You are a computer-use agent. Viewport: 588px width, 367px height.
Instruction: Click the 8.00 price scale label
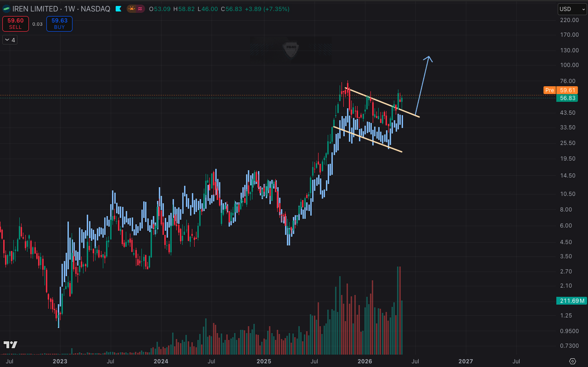click(566, 209)
